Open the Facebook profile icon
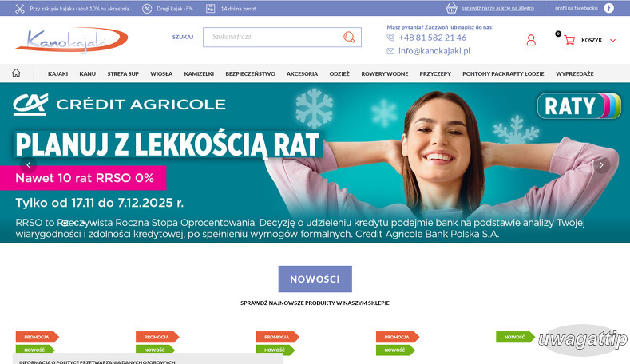Viewport: 630px width, 364px height. click(608, 8)
